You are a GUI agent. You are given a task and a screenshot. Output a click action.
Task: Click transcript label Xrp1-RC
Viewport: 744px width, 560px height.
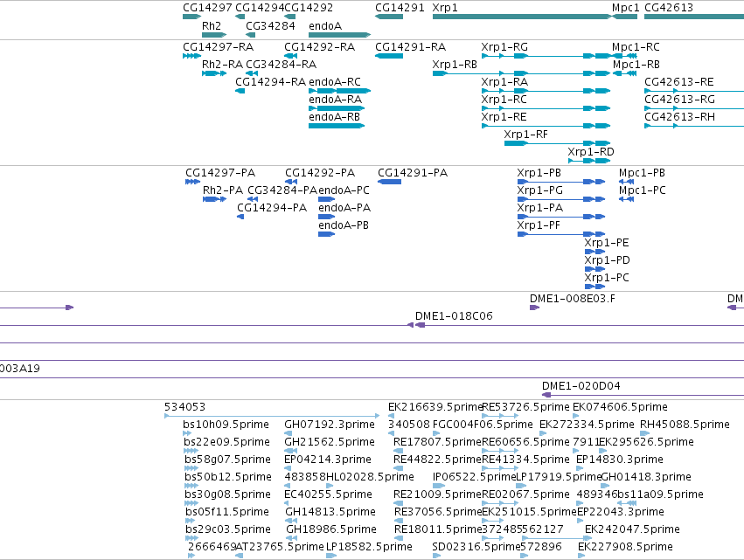[504, 100]
